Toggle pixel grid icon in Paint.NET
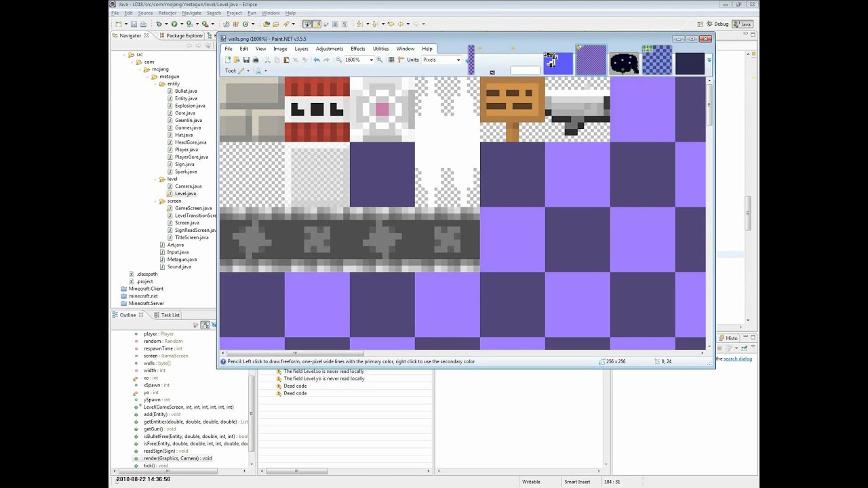Viewport: 868px width, 488px height. [391, 60]
